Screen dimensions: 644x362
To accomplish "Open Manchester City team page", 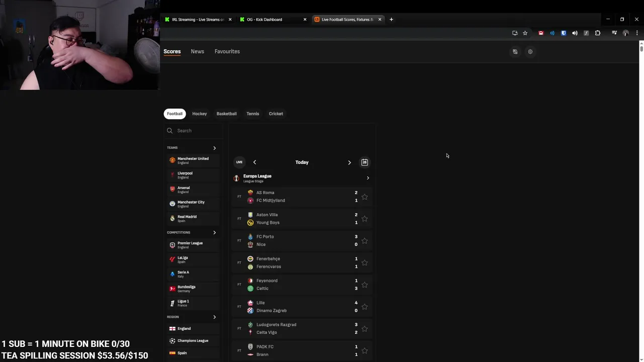I will click(x=193, y=204).
